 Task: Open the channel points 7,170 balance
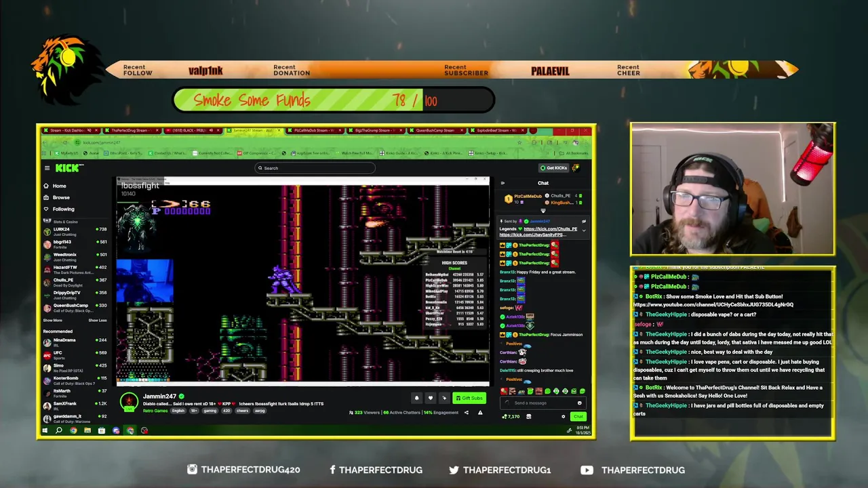(511, 417)
